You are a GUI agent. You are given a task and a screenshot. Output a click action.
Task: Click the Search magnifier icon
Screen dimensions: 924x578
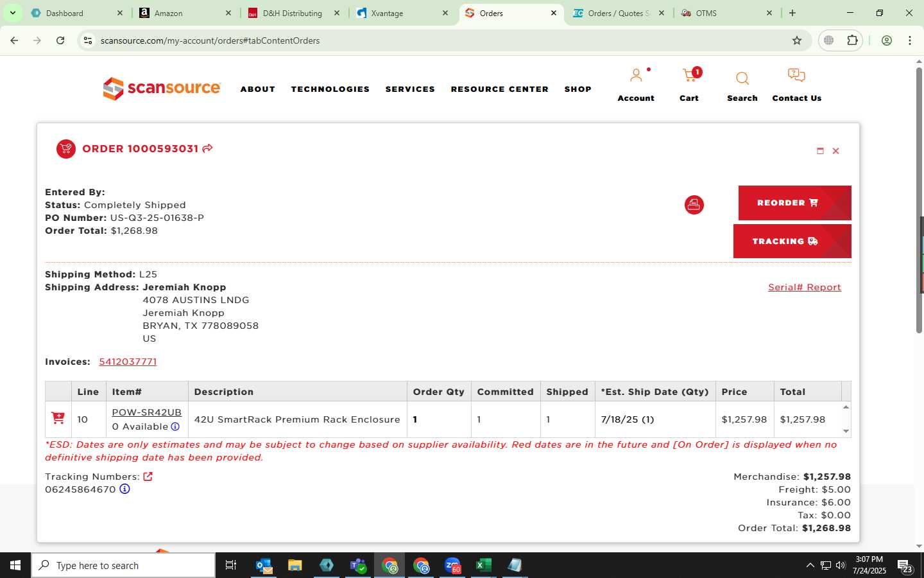click(742, 78)
